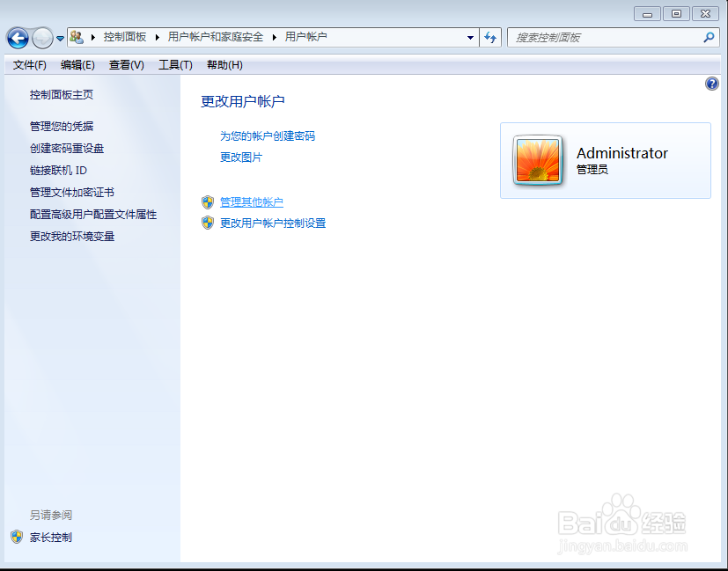Expand the arrow before 控制面板 in address bar
The image size is (728, 571).
click(x=92, y=37)
